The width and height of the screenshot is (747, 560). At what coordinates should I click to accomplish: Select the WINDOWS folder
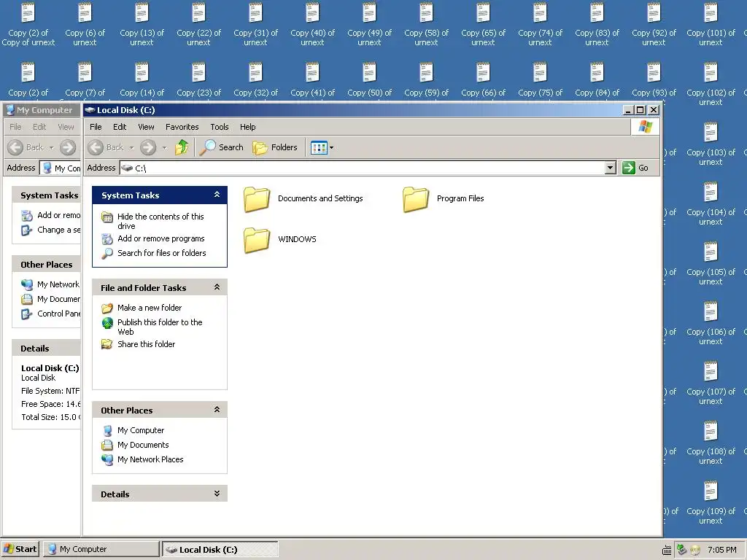(280, 239)
